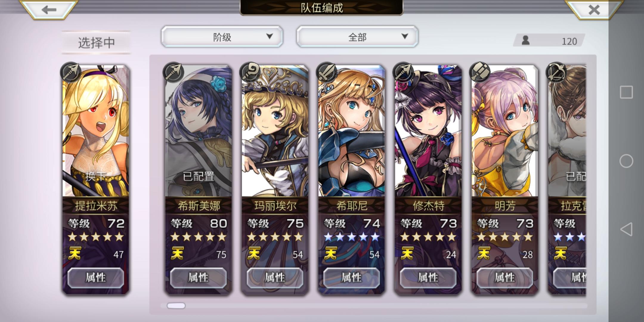
Task: Tap Android home circle icon
Action: pos(626,161)
